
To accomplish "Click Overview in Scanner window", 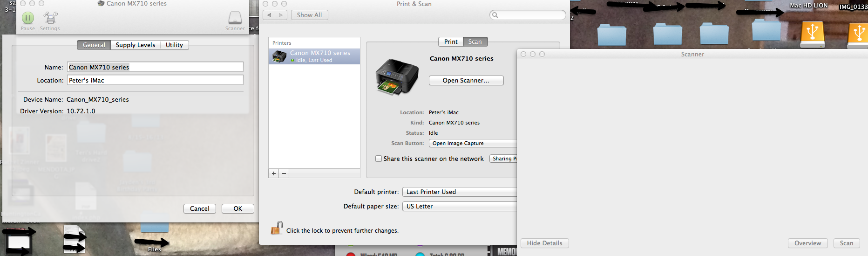I will tap(808, 243).
